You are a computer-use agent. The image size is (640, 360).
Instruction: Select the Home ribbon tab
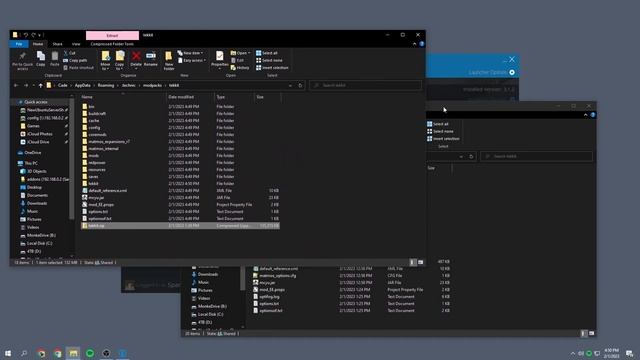coord(38,44)
